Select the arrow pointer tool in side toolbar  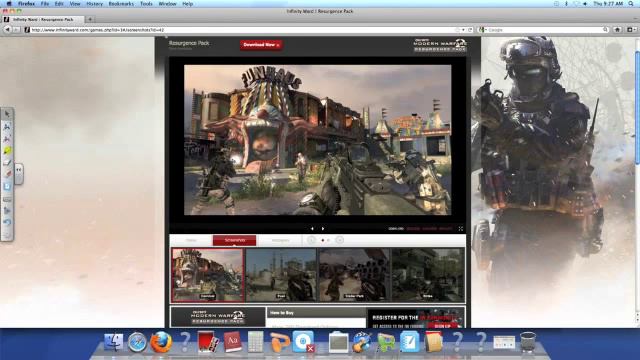pos(7,114)
